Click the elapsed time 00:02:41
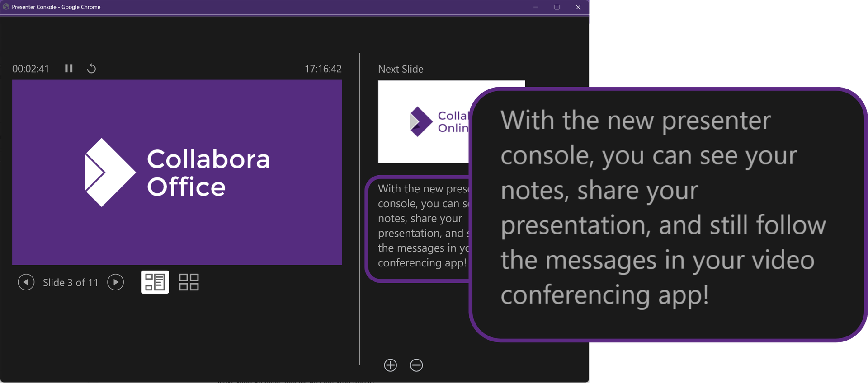Viewport: 868px width, 383px height. pyautogui.click(x=31, y=69)
